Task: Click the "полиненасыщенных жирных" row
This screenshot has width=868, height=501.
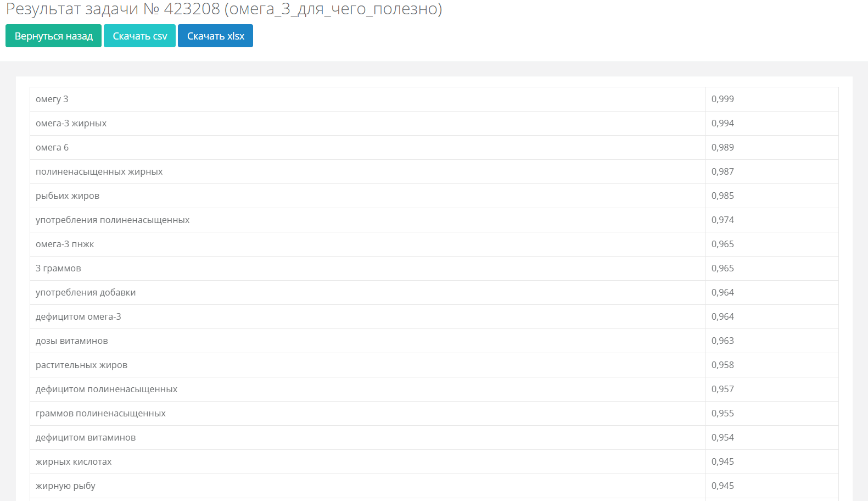Action: click(x=99, y=172)
